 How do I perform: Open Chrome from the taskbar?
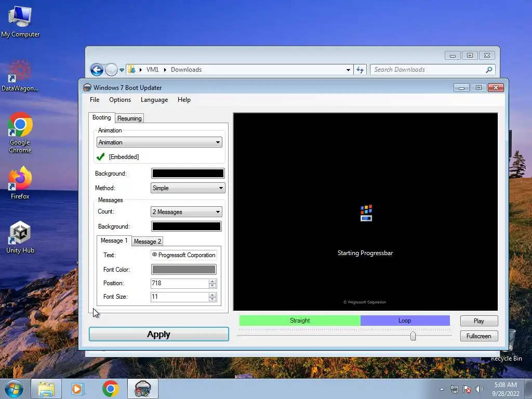(110, 389)
